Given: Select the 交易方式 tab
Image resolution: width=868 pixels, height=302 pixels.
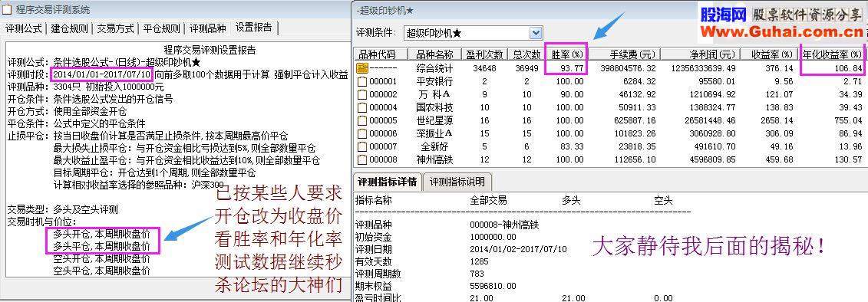Looking at the screenshot, I should tap(115, 28).
